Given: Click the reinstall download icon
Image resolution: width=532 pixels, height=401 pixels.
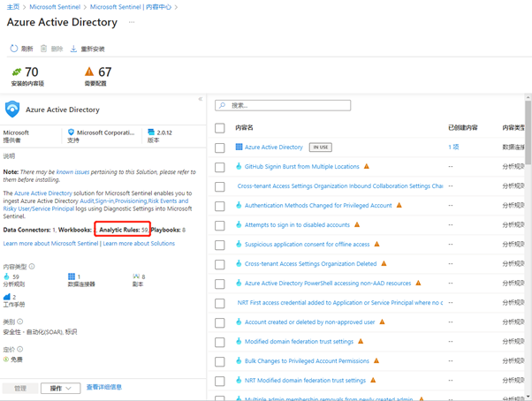Looking at the screenshot, I should [x=73, y=49].
